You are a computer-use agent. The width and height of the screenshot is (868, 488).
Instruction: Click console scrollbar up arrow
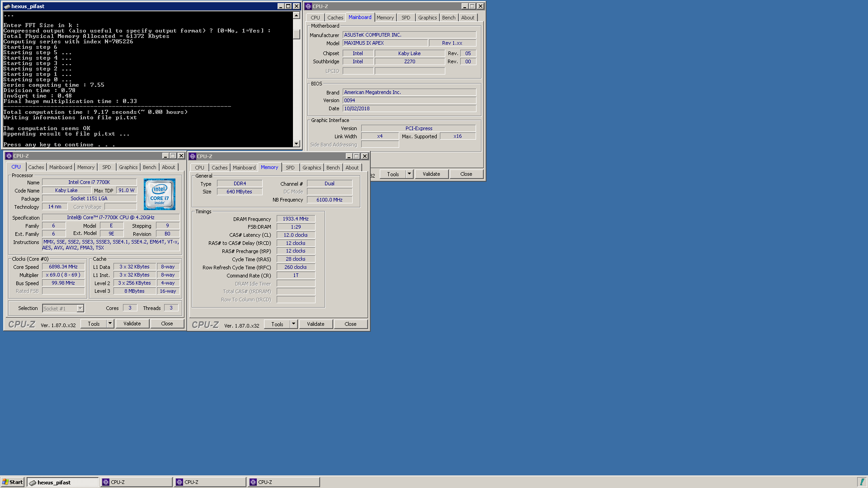point(297,15)
